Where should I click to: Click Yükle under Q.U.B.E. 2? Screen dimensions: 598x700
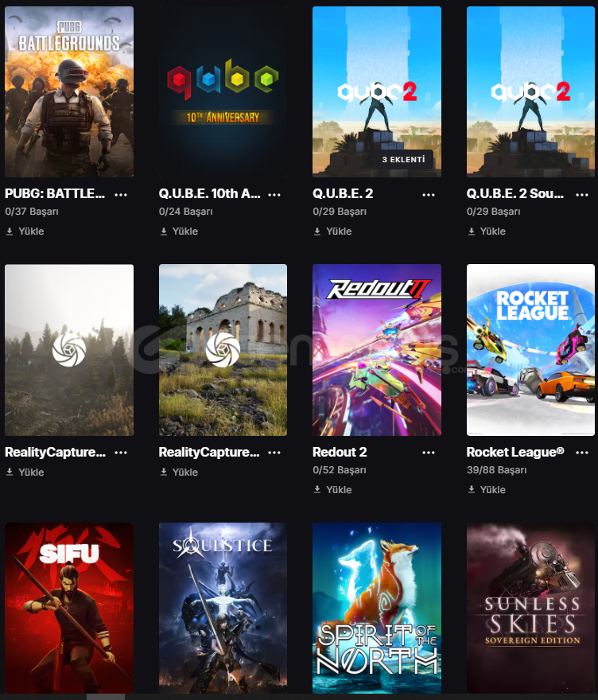coord(333,231)
